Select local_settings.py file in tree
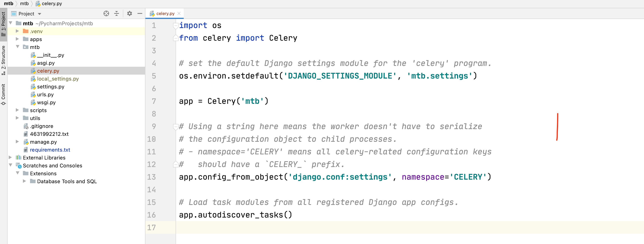 [x=58, y=79]
